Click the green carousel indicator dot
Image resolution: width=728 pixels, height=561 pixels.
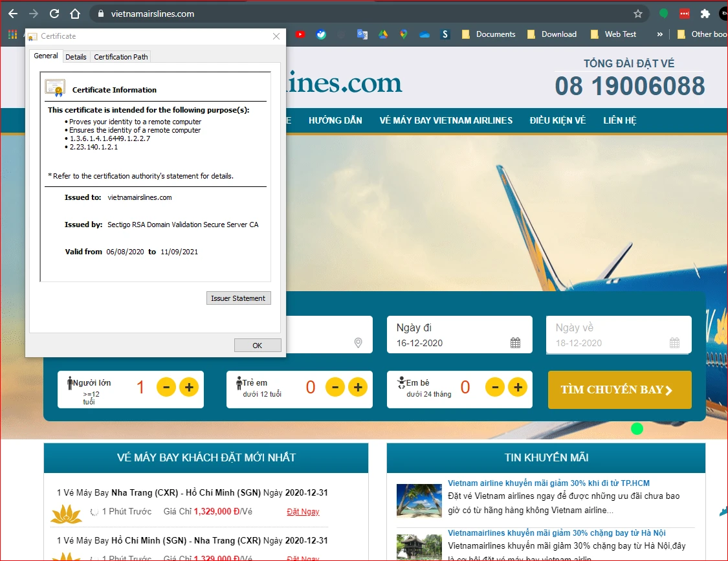[x=637, y=428]
